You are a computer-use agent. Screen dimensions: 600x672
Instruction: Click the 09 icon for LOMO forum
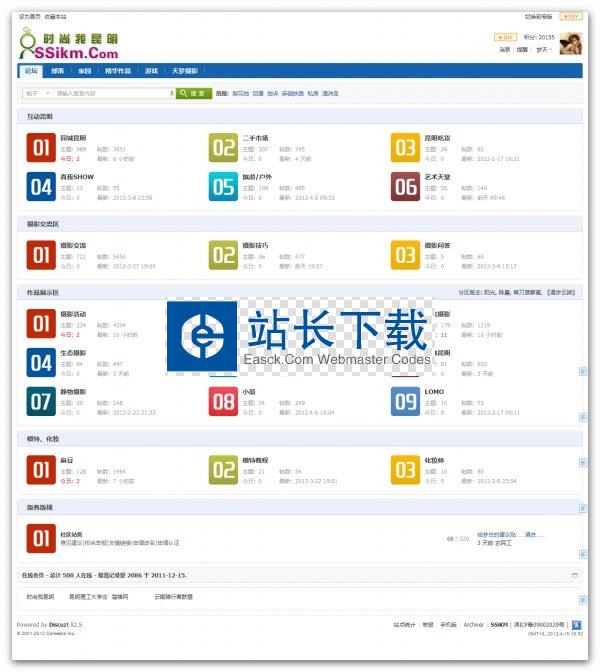(404, 402)
